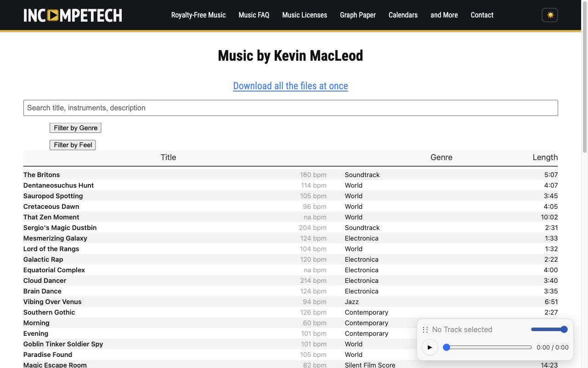Toggle the light/dark theme sun button
Image resolution: width=588 pixels, height=368 pixels.
coord(550,15)
